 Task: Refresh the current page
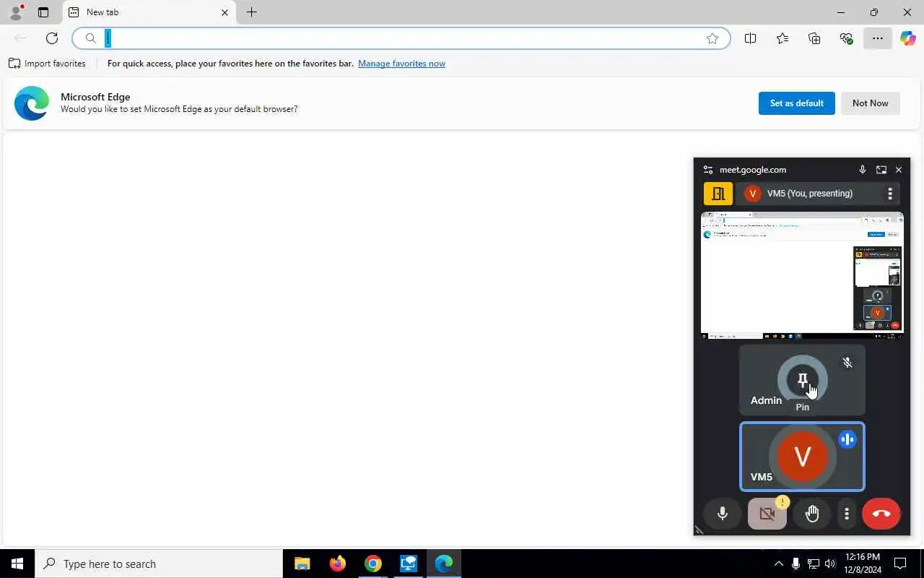tap(52, 38)
